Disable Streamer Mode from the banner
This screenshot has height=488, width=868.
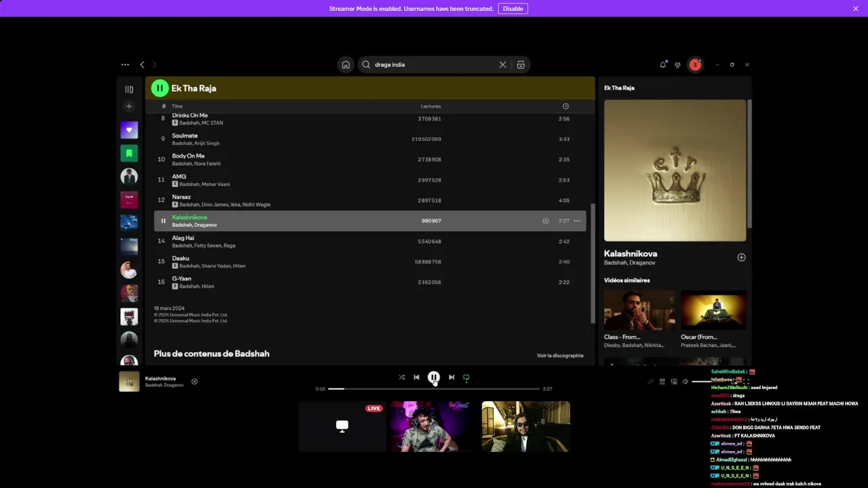pyautogui.click(x=513, y=9)
